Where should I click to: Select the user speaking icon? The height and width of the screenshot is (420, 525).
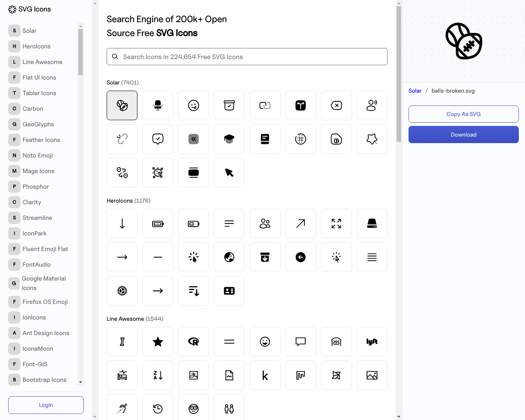tap(372, 105)
